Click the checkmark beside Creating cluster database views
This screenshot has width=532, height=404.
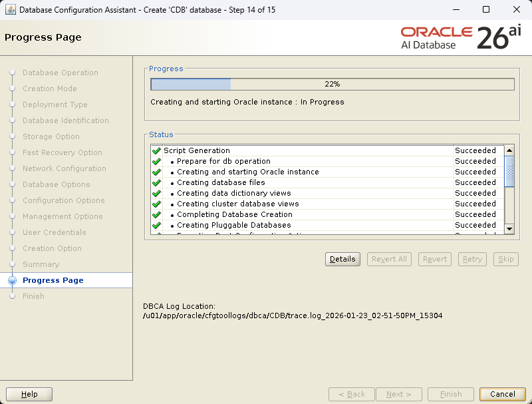click(156, 204)
